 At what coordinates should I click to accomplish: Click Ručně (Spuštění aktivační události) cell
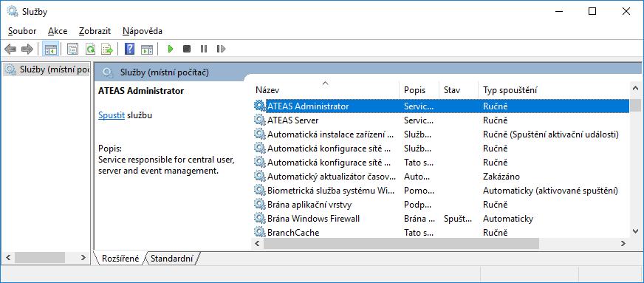(551, 134)
